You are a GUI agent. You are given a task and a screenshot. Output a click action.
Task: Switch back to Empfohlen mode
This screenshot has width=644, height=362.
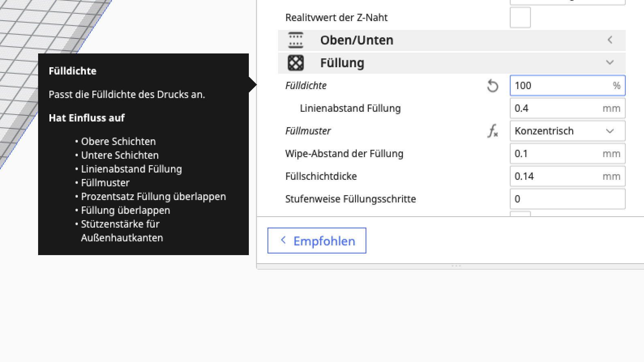(317, 241)
